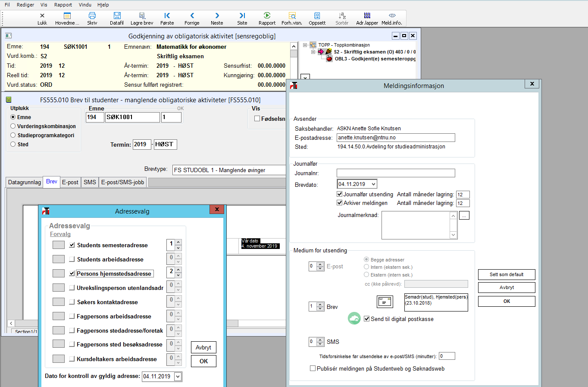This screenshot has height=387, width=588.
Task: Switch to the E-post tab
Action: point(70,182)
